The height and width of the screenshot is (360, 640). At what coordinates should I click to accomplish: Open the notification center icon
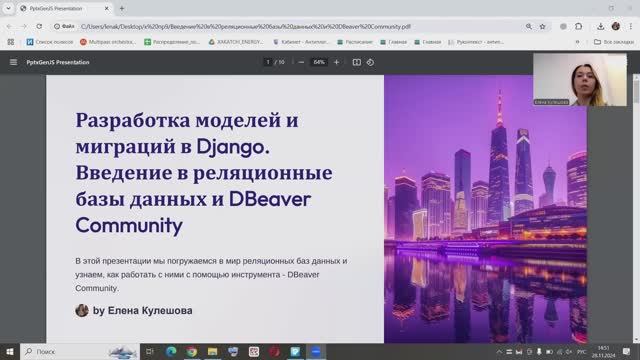[x=627, y=351]
